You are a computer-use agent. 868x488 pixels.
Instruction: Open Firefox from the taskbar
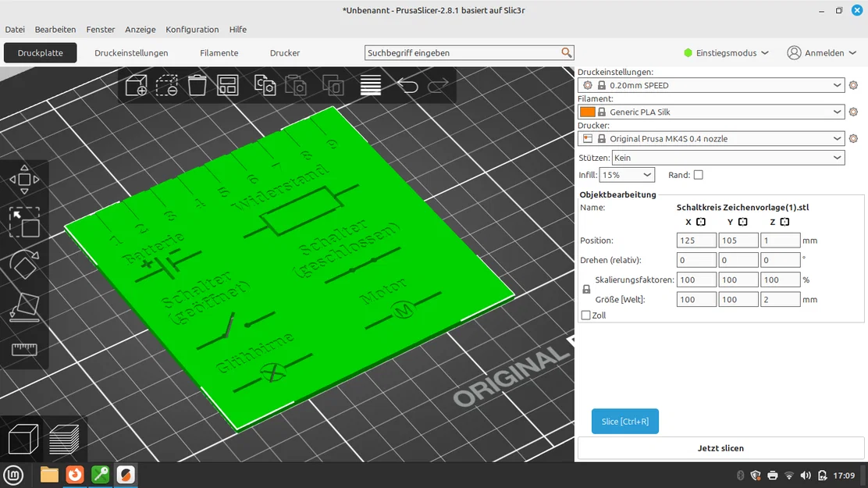pyautogui.click(x=75, y=475)
